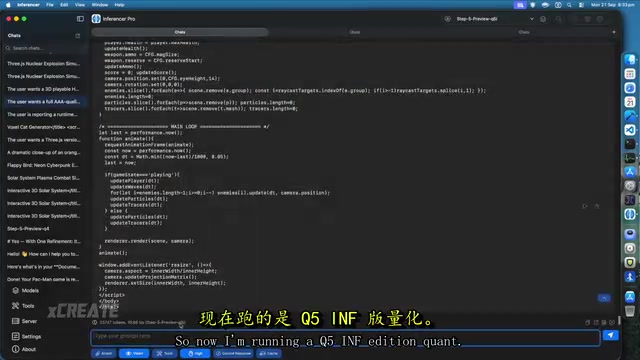Toggle the Control Response option
Screen dimensions: 640x360
[x=233, y=353]
